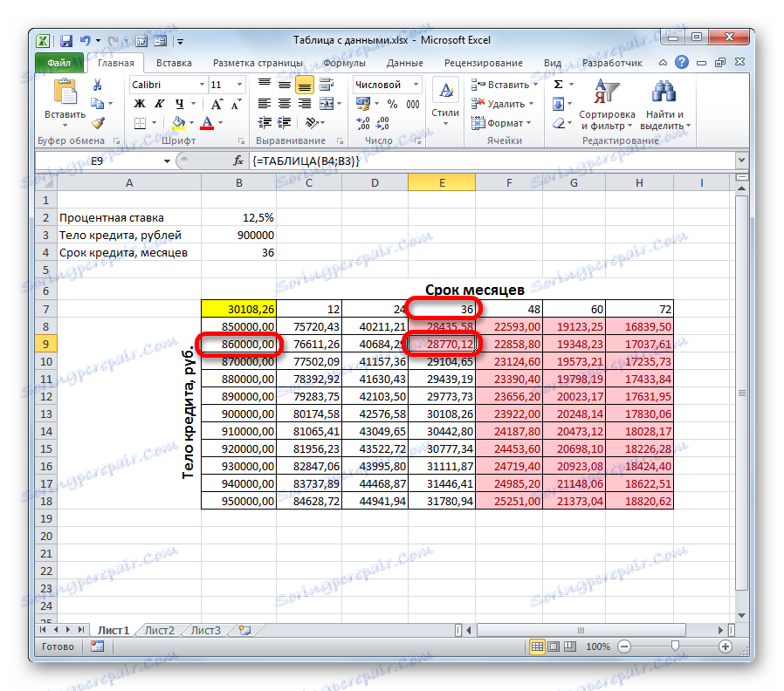Activate the Format Painter brush
Image resolution: width=784 pixels, height=691 pixels.
[98, 122]
